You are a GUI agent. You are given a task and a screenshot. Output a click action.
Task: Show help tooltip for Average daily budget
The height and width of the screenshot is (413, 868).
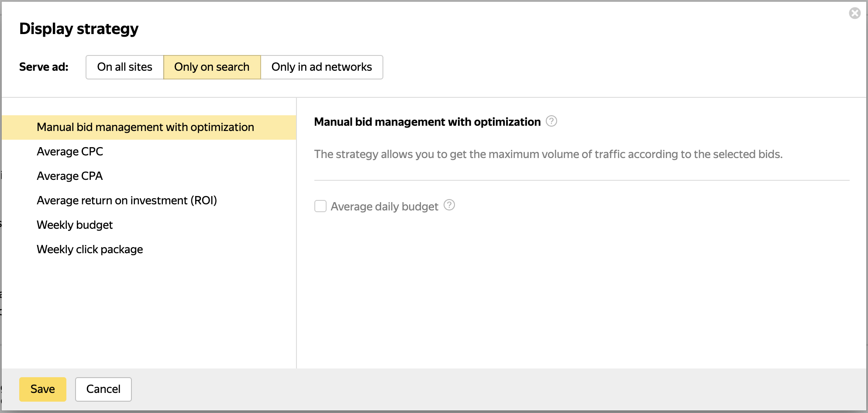pyautogui.click(x=449, y=205)
